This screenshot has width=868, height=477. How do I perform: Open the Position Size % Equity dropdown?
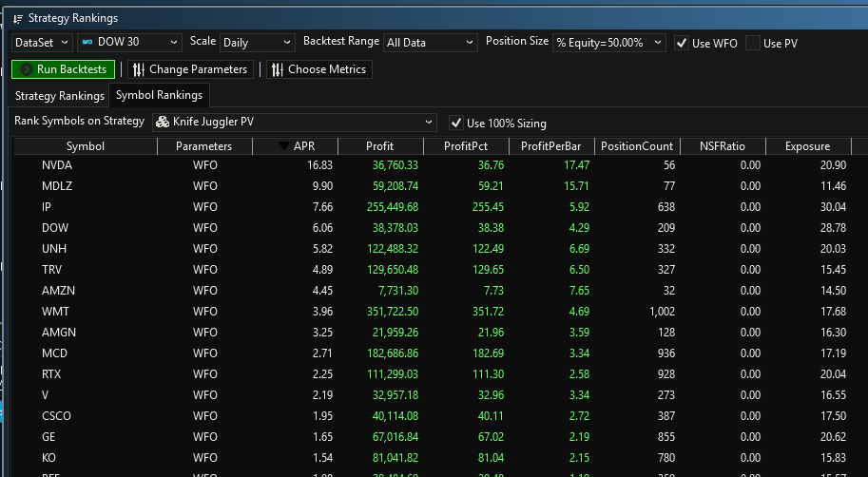click(608, 43)
